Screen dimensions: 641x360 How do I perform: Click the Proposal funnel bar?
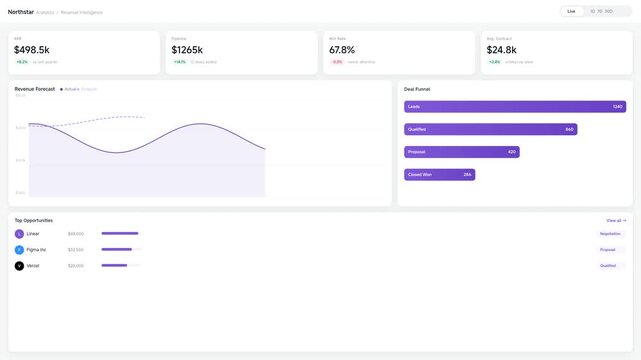pyautogui.click(x=462, y=152)
